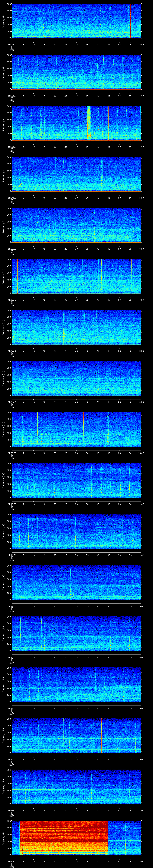153x868 pixels.
Task: Click the 21:15:00 start time label
Action: pyautogui.click(x=12, y=759)
